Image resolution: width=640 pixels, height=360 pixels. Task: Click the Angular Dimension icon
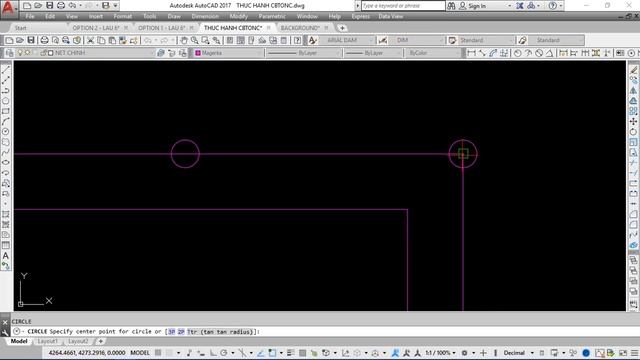point(549,53)
